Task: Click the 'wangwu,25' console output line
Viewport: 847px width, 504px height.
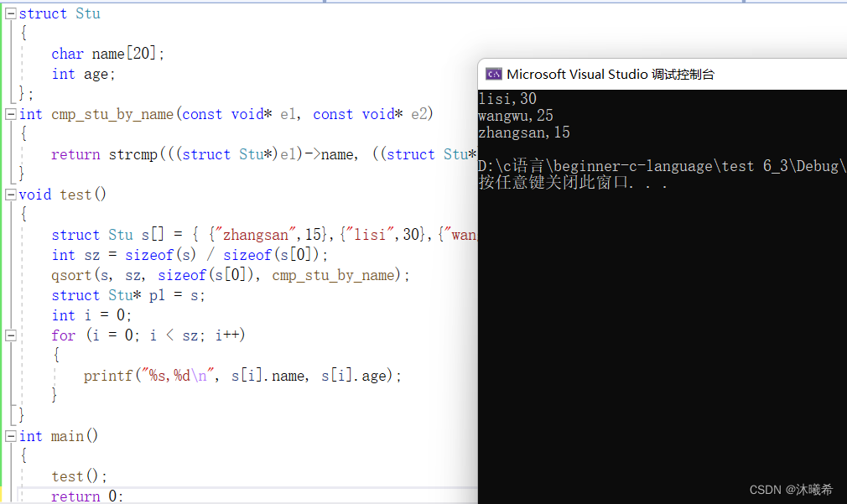Action: tap(516, 116)
